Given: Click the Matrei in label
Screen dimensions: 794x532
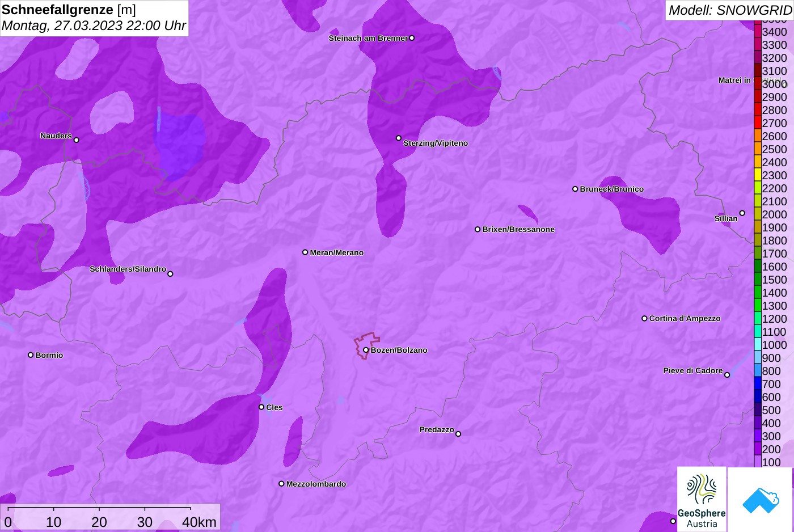Looking at the screenshot, I should coord(734,80).
